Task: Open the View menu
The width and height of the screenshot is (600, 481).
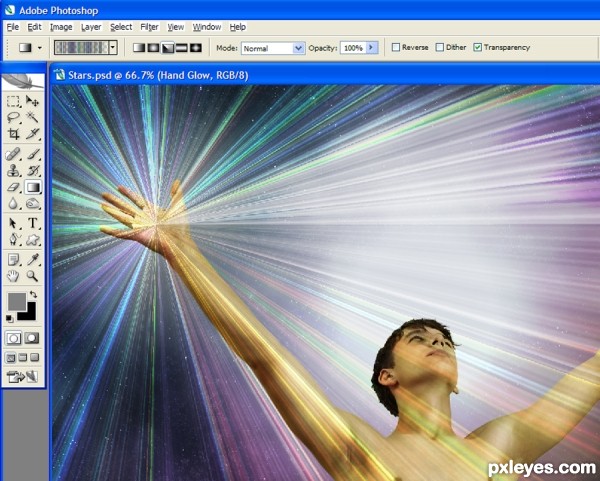Action: tap(176, 27)
